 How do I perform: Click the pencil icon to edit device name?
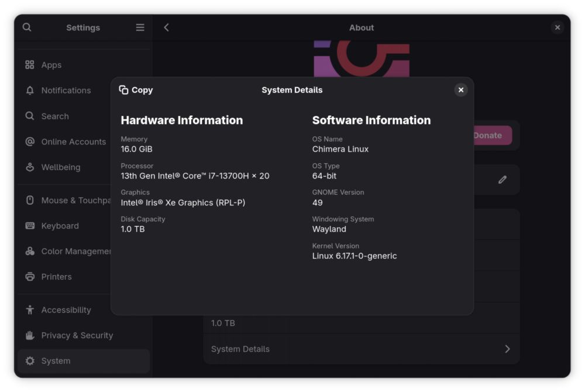[x=502, y=180]
